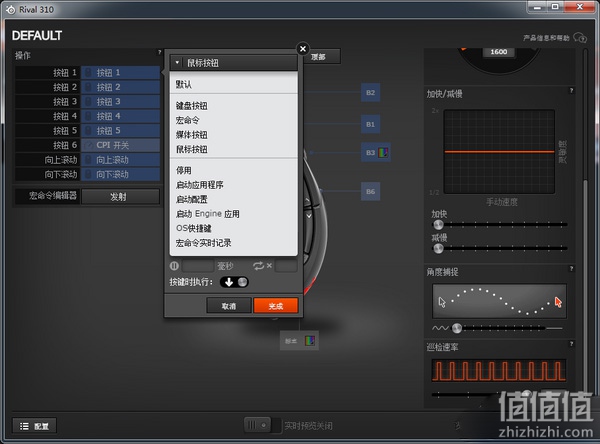Screen dimensions: 600x444
Task: Open 按钮 4 assignment row
Action: click(x=120, y=116)
